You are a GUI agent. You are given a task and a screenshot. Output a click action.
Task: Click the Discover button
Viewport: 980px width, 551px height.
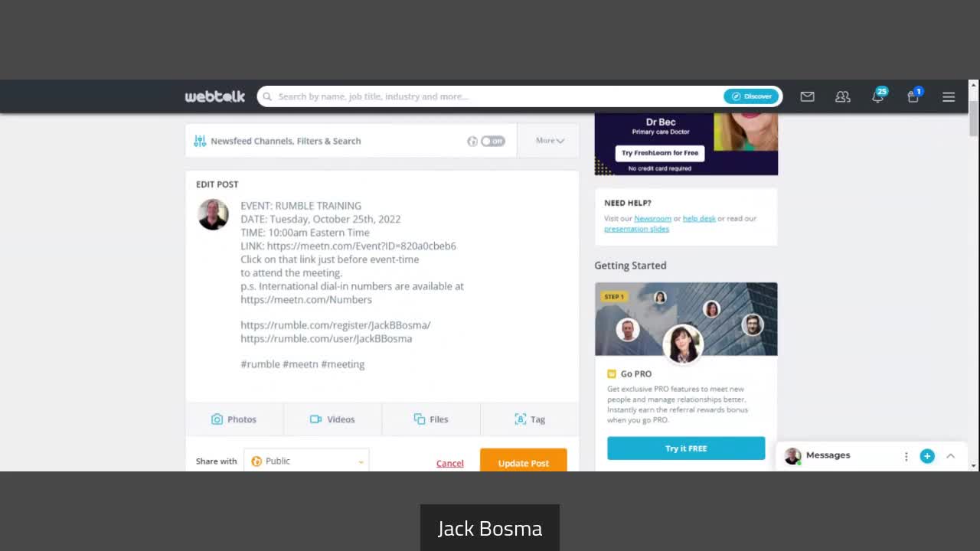[752, 96]
